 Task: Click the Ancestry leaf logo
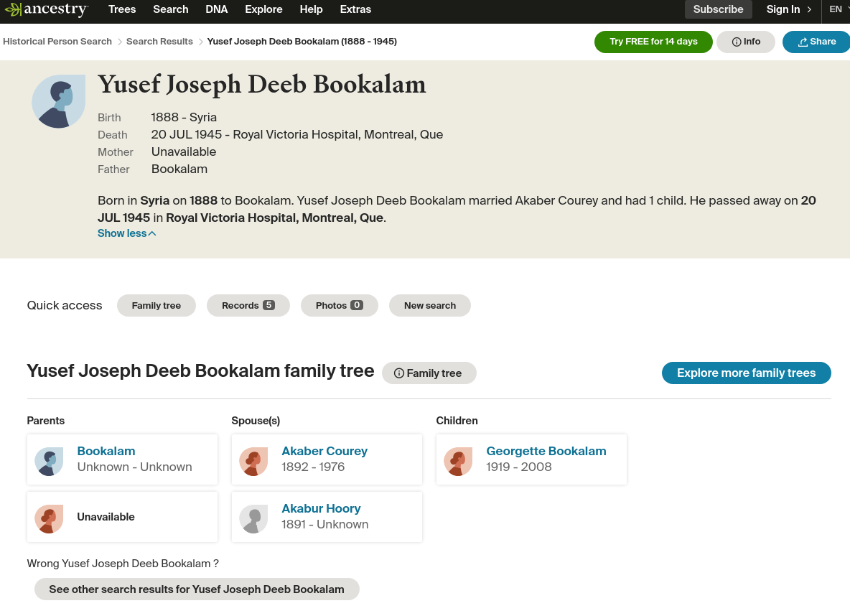(x=13, y=9)
